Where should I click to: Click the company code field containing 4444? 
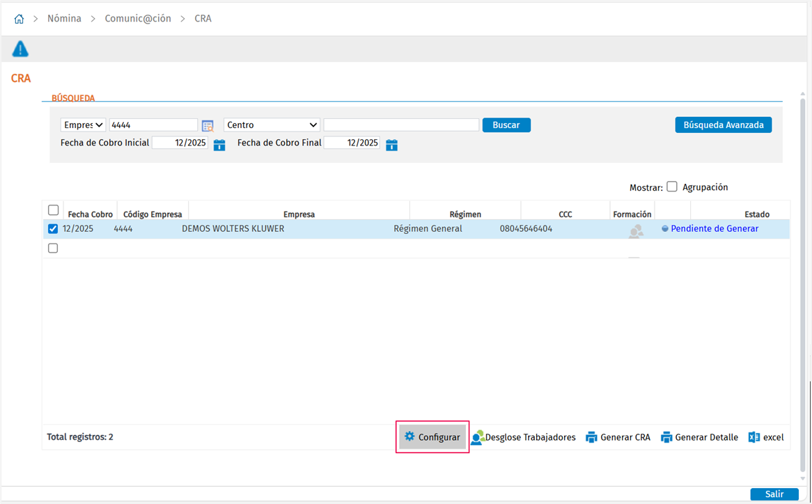153,125
